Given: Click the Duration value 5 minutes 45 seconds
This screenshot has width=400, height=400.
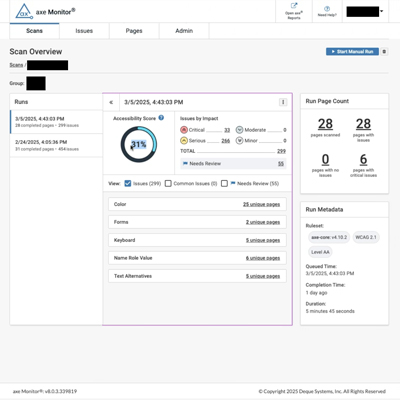Looking at the screenshot, I should pyautogui.click(x=330, y=311).
